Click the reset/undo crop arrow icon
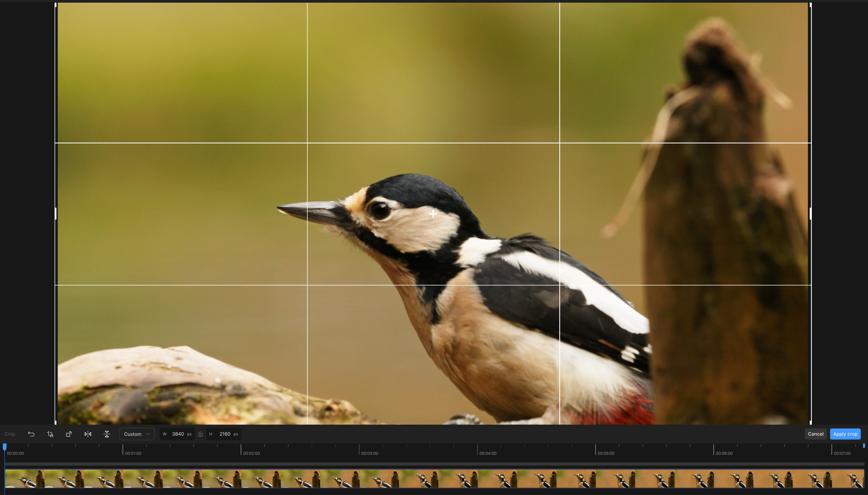This screenshot has height=495, width=868. [x=31, y=434]
